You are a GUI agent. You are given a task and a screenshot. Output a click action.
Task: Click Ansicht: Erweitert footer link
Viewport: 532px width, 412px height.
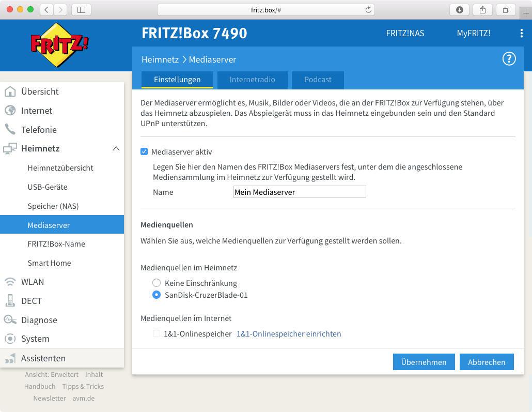(x=52, y=374)
